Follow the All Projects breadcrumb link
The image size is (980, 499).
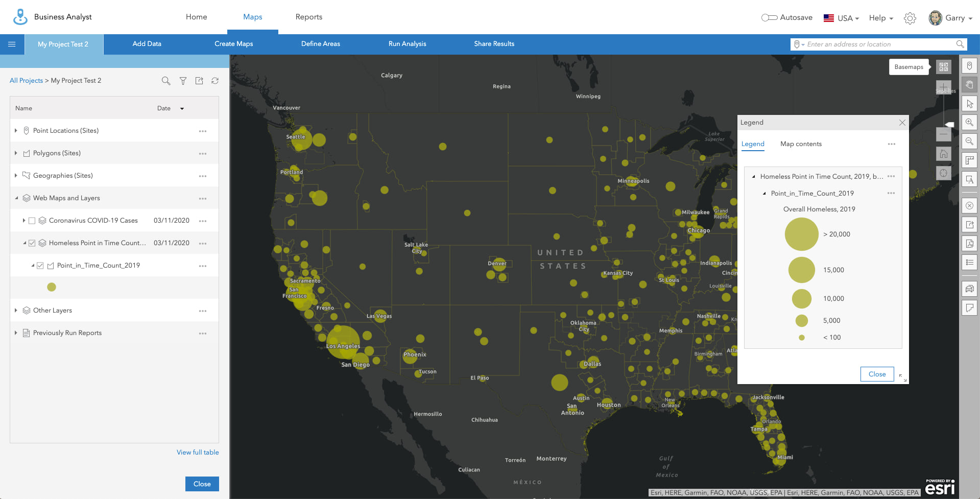tap(26, 81)
